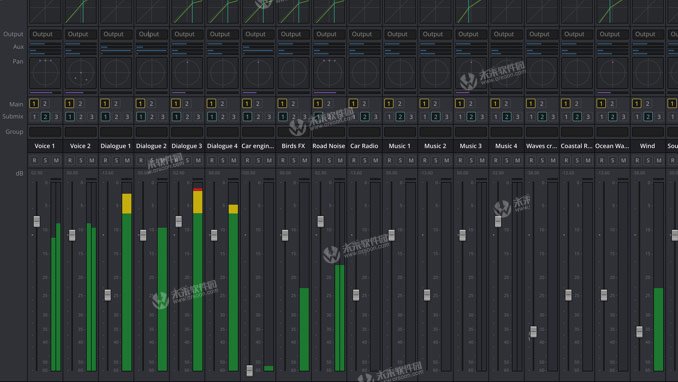Screen dimensions: 678x382
Task: Open the Pan control for Birds FX
Action: (x=293, y=73)
